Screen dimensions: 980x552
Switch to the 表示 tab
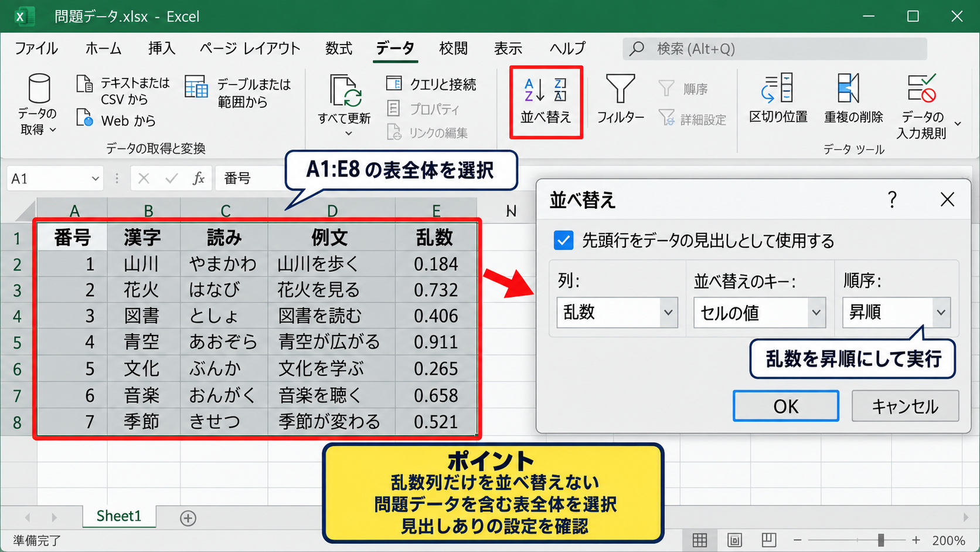pos(508,48)
